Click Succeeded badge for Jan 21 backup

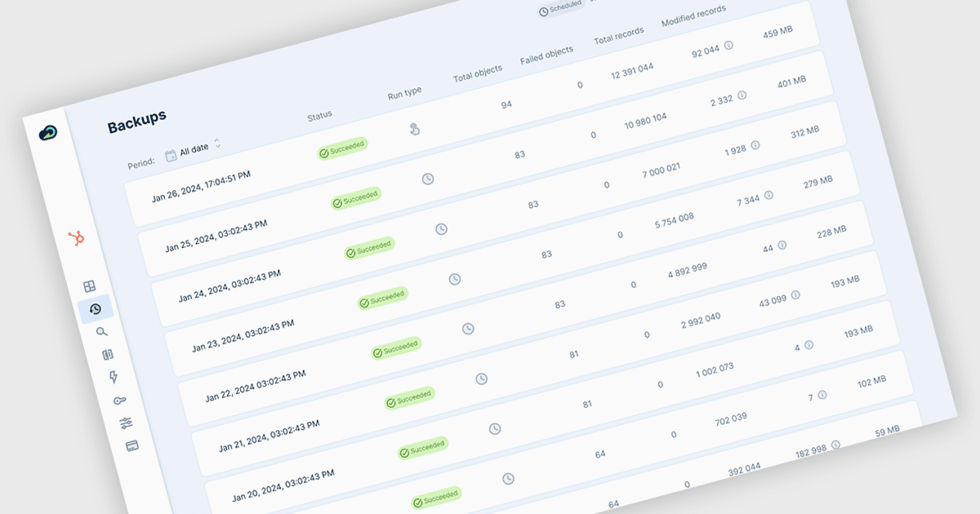409,397
